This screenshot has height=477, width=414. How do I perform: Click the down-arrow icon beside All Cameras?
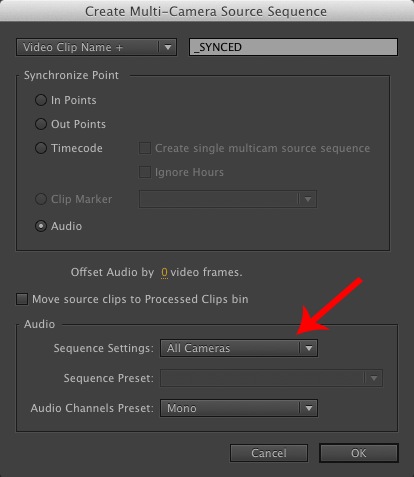(x=309, y=348)
